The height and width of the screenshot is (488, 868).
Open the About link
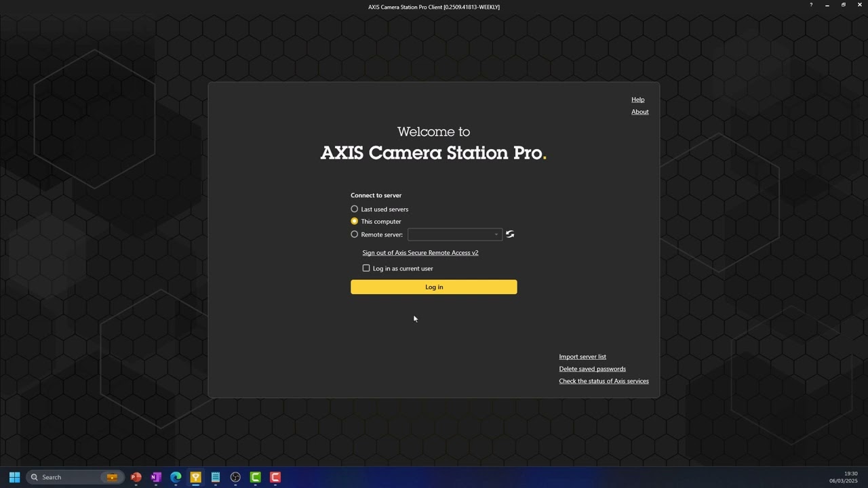(x=640, y=112)
